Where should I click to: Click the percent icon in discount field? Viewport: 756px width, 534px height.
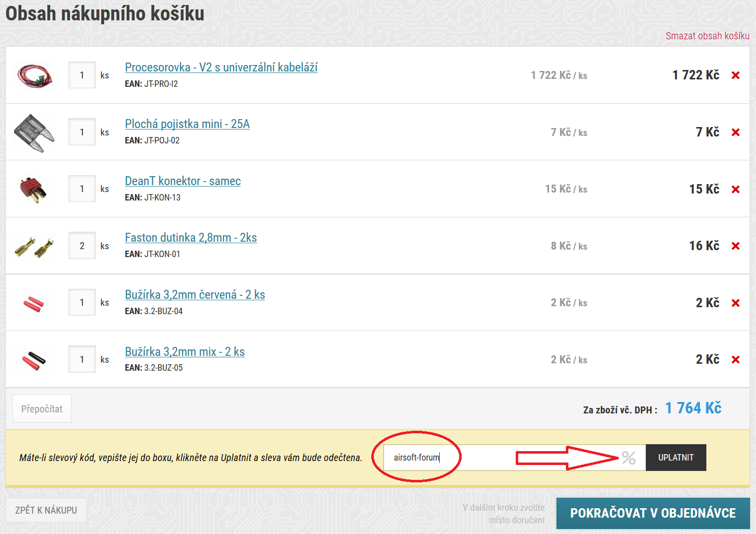(x=628, y=458)
